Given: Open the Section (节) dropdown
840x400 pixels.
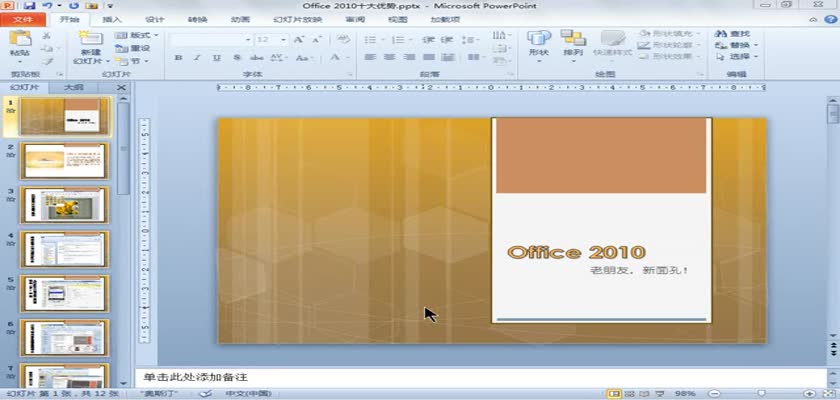Looking at the screenshot, I should 132,61.
